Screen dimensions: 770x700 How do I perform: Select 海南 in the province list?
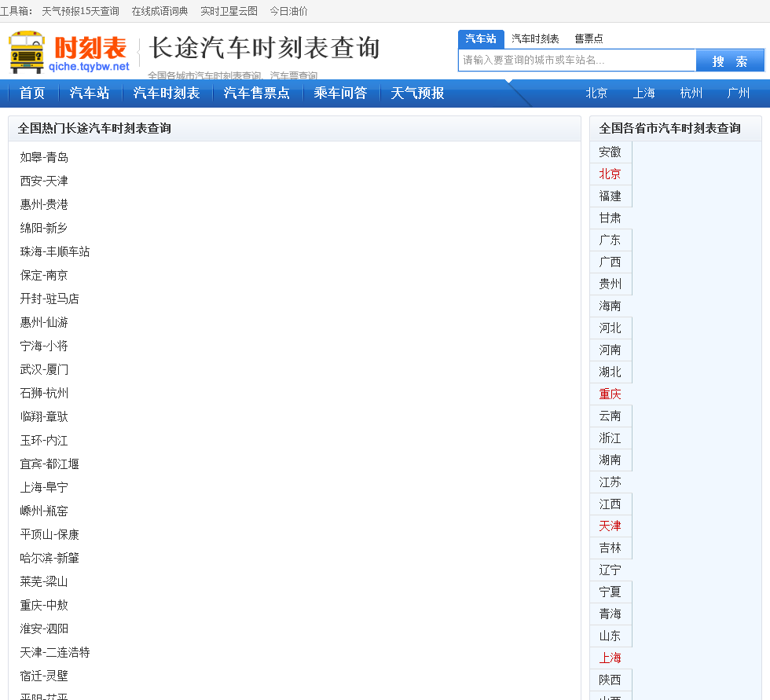(x=610, y=306)
